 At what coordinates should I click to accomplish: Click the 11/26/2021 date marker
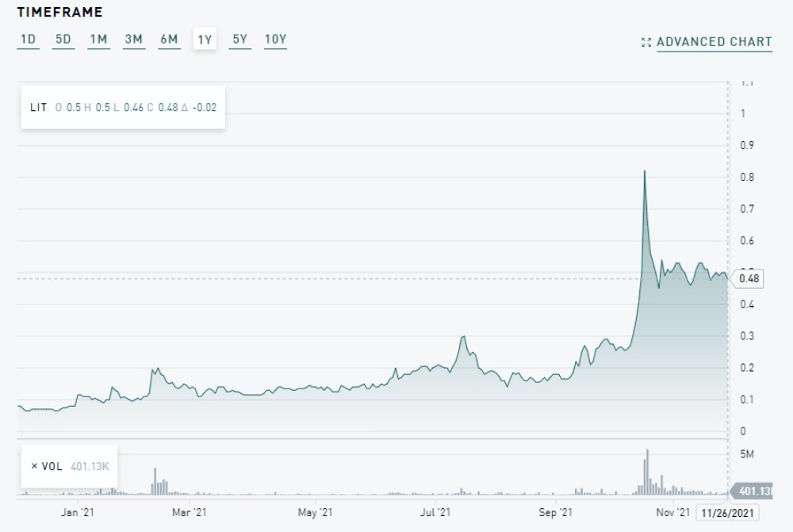pos(727,513)
